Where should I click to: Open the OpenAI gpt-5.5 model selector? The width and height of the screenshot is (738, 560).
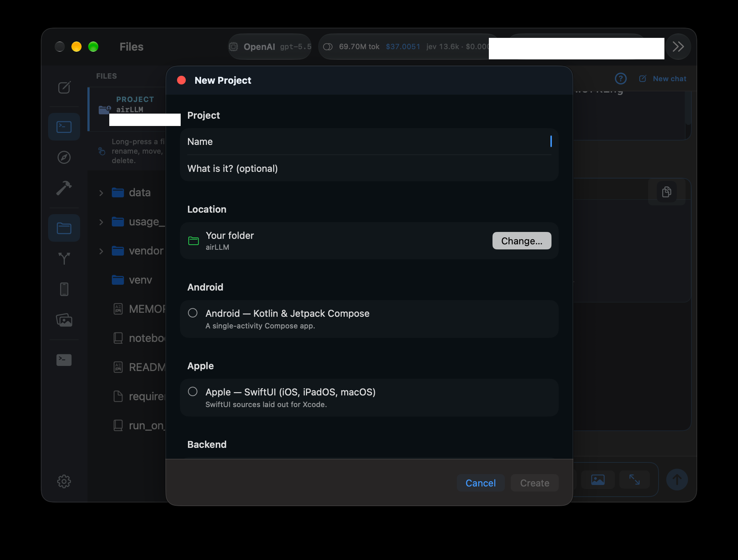pyautogui.click(x=270, y=47)
